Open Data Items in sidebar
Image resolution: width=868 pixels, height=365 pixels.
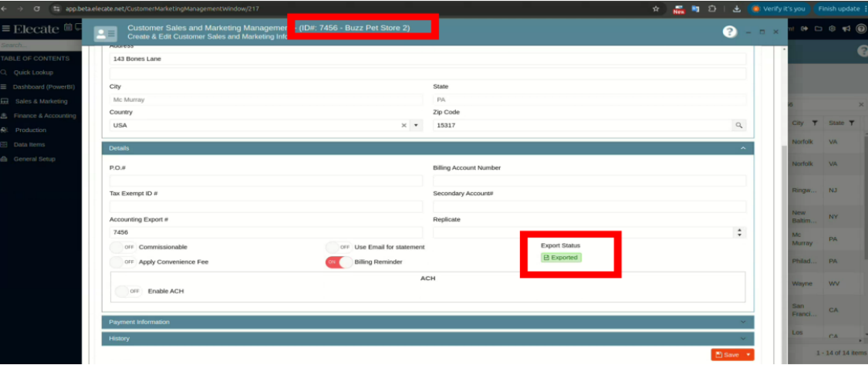pyautogui.click(x=29, y=144)
